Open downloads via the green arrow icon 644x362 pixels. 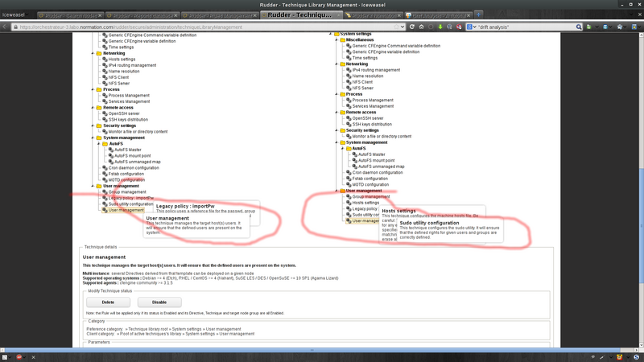440,27
